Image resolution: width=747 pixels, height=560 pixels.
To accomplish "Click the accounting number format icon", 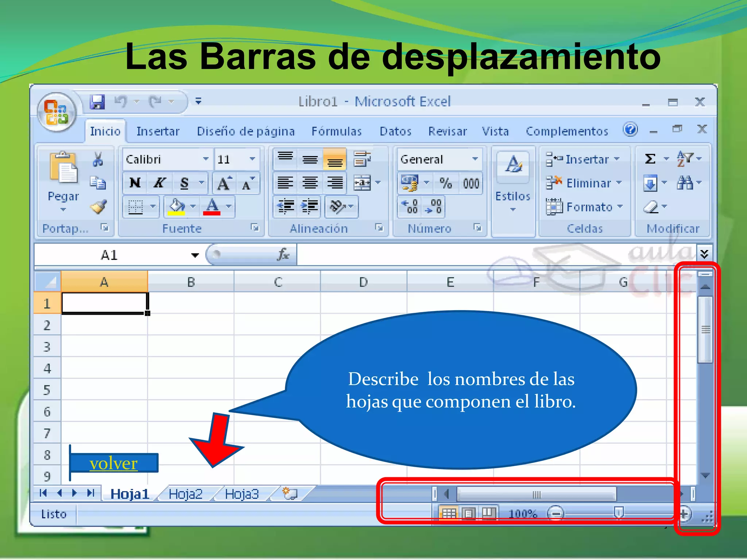I will click(410, 183).
